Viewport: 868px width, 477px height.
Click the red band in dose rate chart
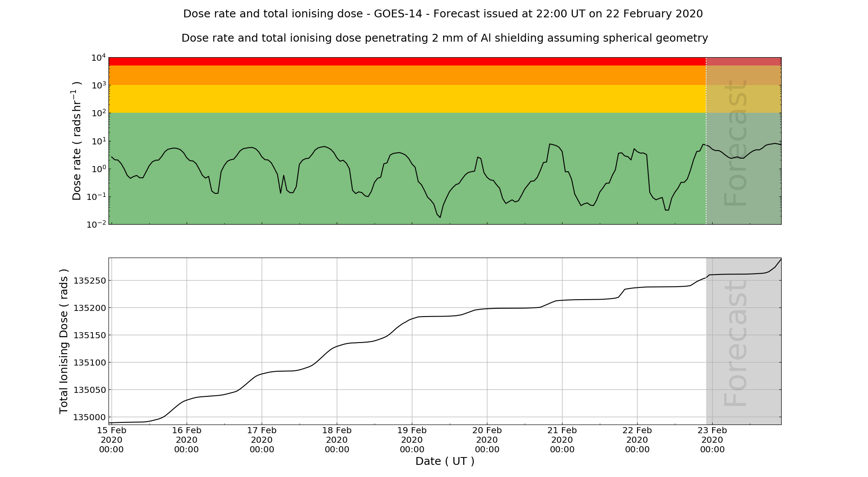[407, 61]
